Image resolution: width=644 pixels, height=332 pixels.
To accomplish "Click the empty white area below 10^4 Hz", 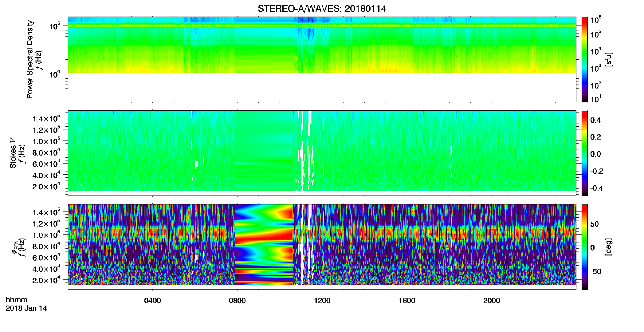I will click(x=322, y=87).
